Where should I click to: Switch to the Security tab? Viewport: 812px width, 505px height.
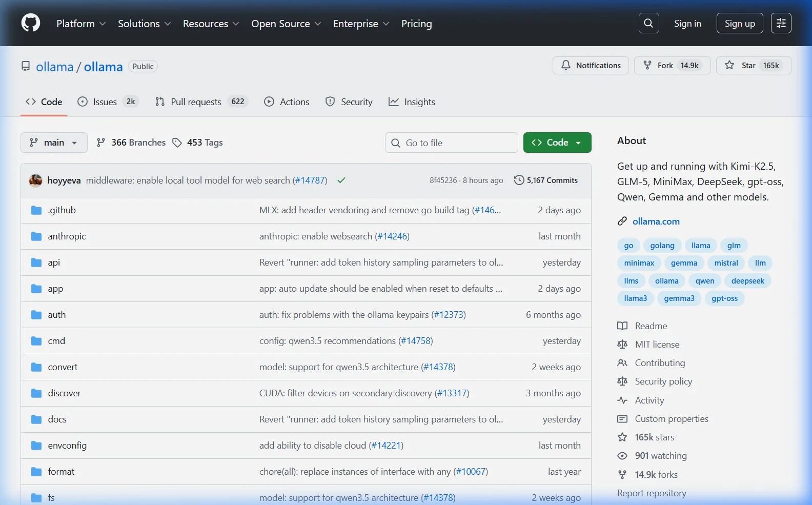pos(349,102)
